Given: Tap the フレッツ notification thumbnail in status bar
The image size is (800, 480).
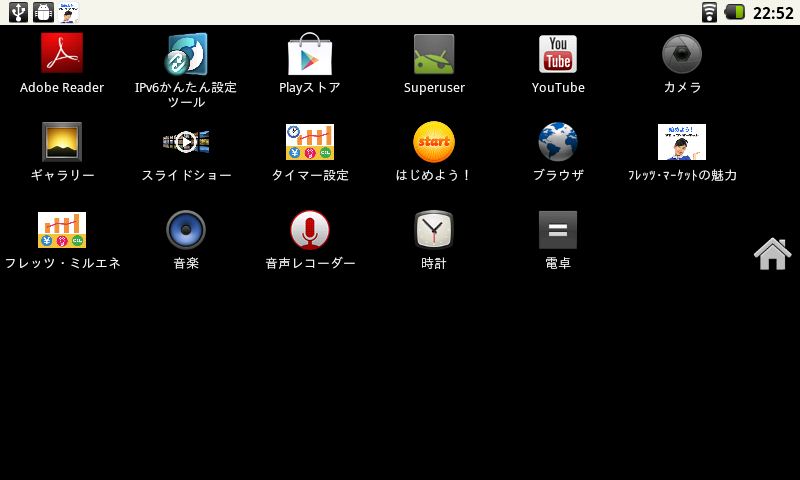Looking at the screenshot, I should 68,12.
